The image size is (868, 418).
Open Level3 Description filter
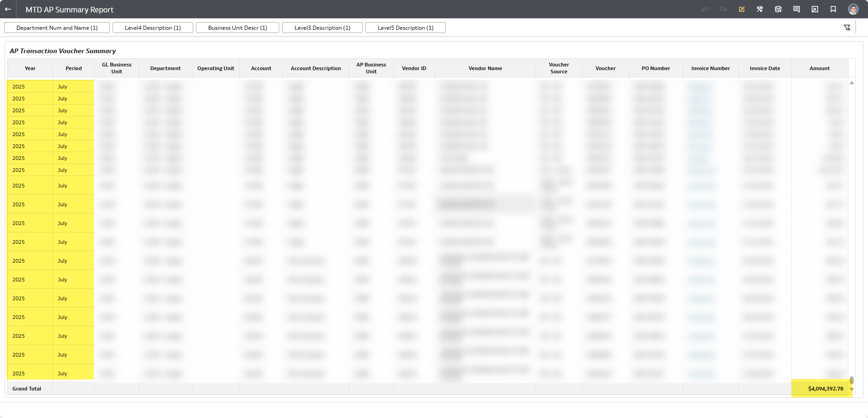(322, 27)
